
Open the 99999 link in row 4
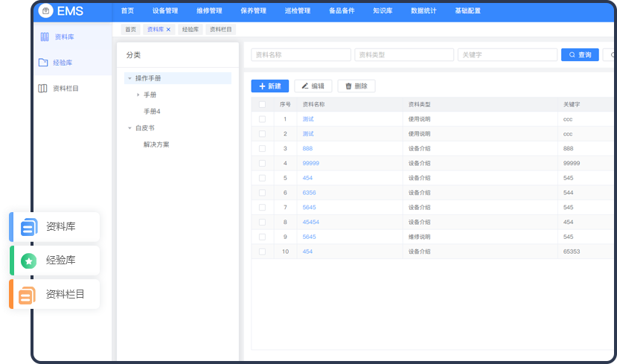(x=311, y=163)
